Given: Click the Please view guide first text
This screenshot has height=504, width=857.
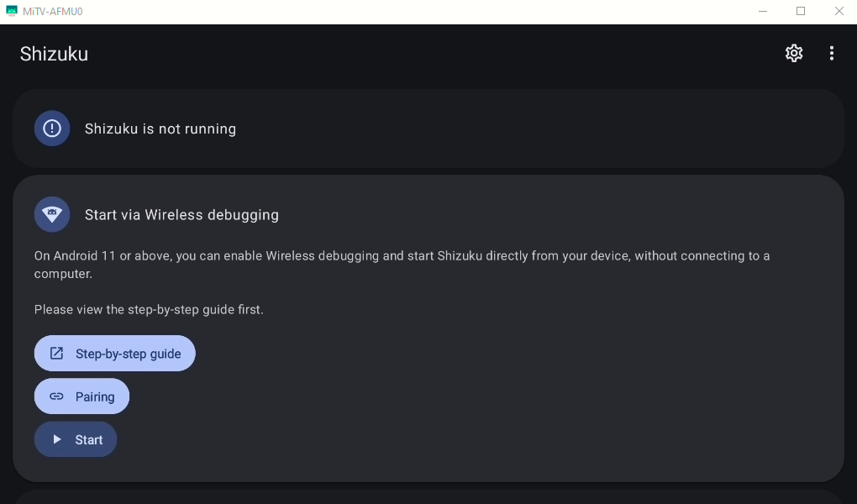Looking at the screenshot, I should coord(149,309).
